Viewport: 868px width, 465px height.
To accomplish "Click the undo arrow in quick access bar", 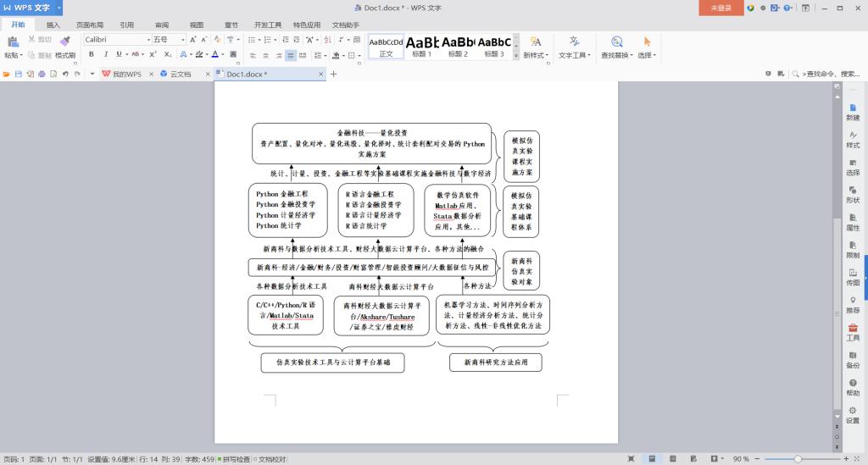I will (64, 74).
